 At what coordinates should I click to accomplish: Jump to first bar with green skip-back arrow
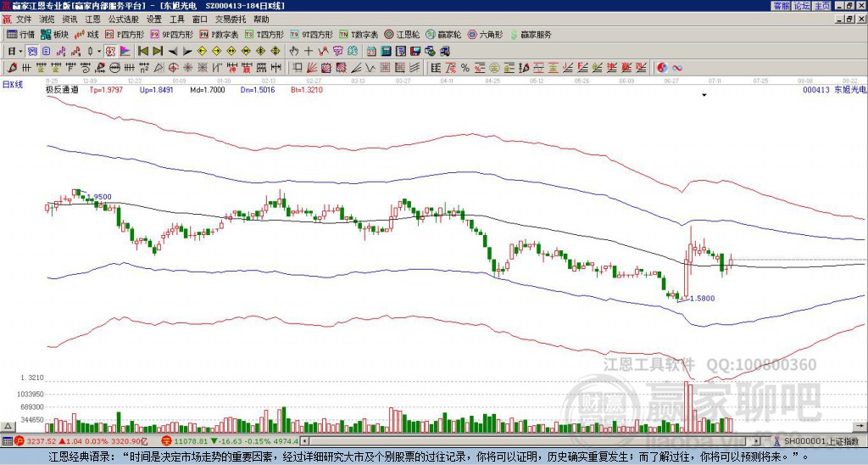[x=142, y=52]
